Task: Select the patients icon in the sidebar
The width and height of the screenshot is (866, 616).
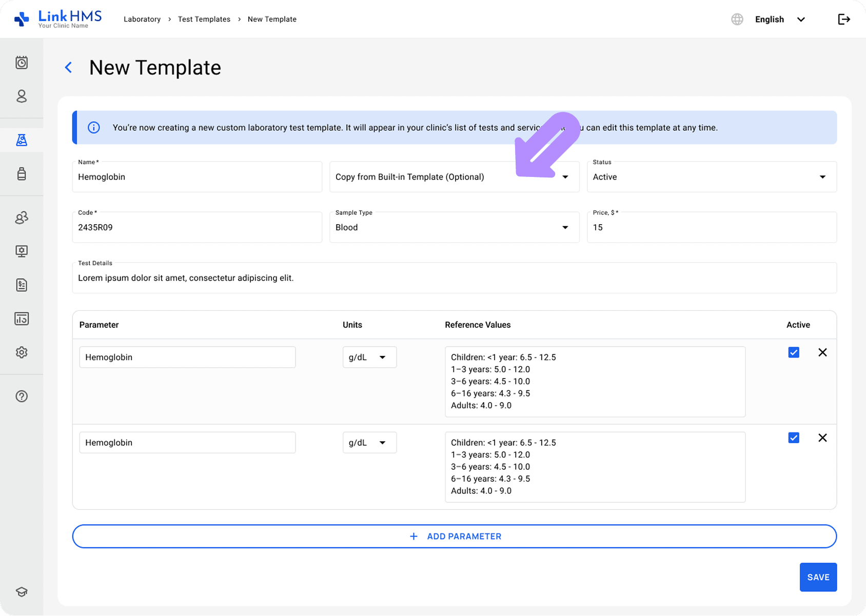Action: (x=22, y=96)
